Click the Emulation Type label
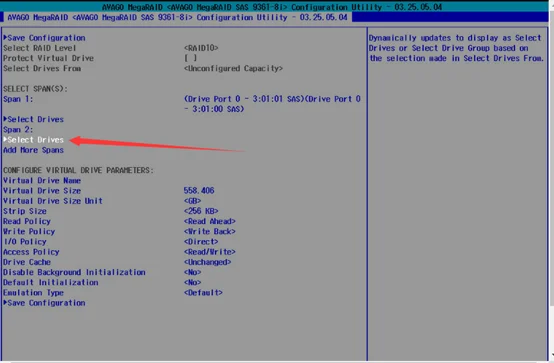The image size is (554, 363). pyautogui.click(x=34, y=293)
